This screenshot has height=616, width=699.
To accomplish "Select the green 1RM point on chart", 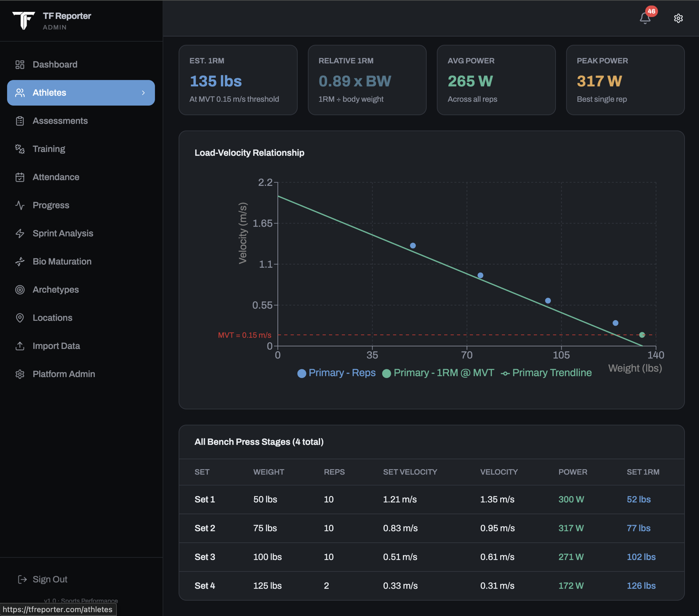I will [x=642, y=335].
